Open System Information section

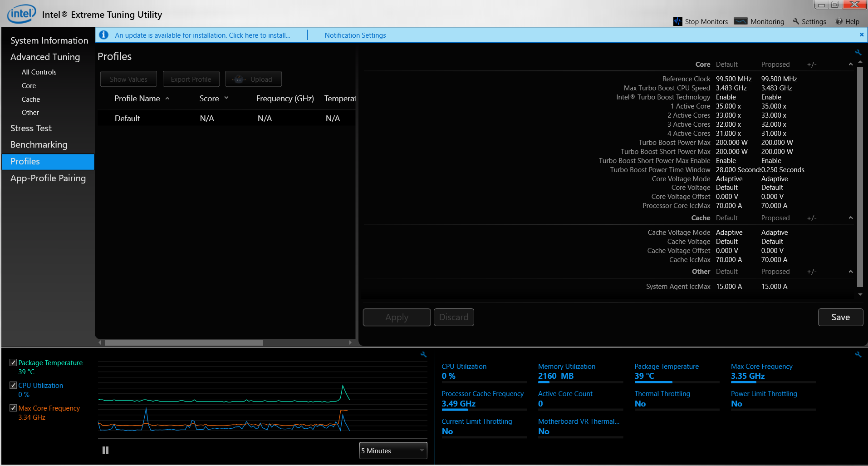(49, 40)
